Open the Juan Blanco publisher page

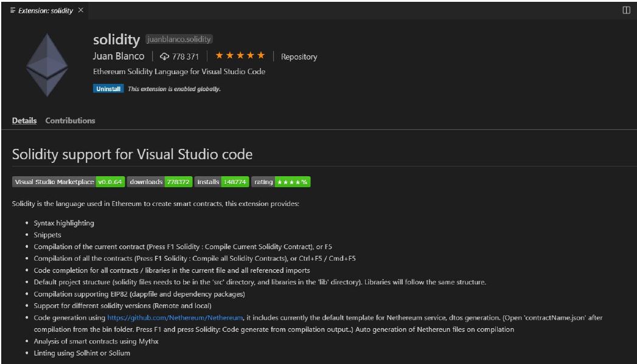[119, 56]
